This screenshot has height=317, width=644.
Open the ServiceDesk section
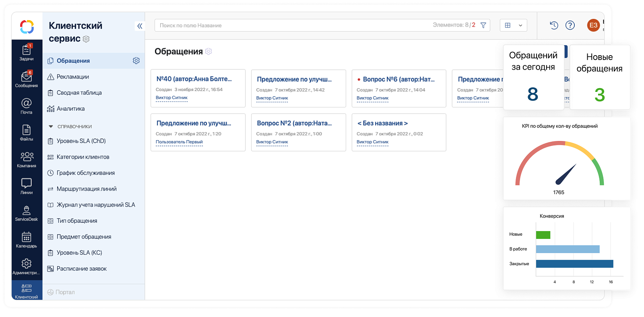[x=27, y=213]
